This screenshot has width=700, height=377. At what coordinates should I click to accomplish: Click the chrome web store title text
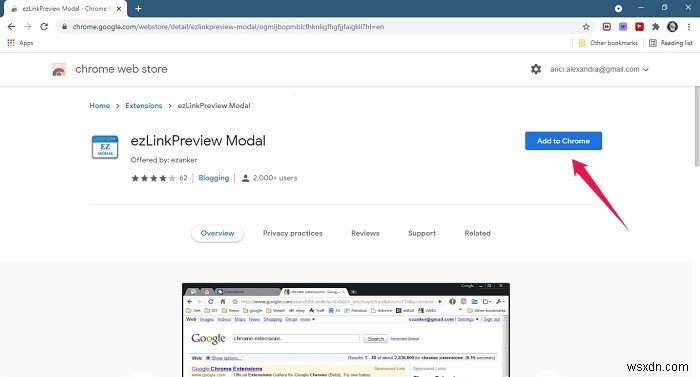click(x=121, y=69)
